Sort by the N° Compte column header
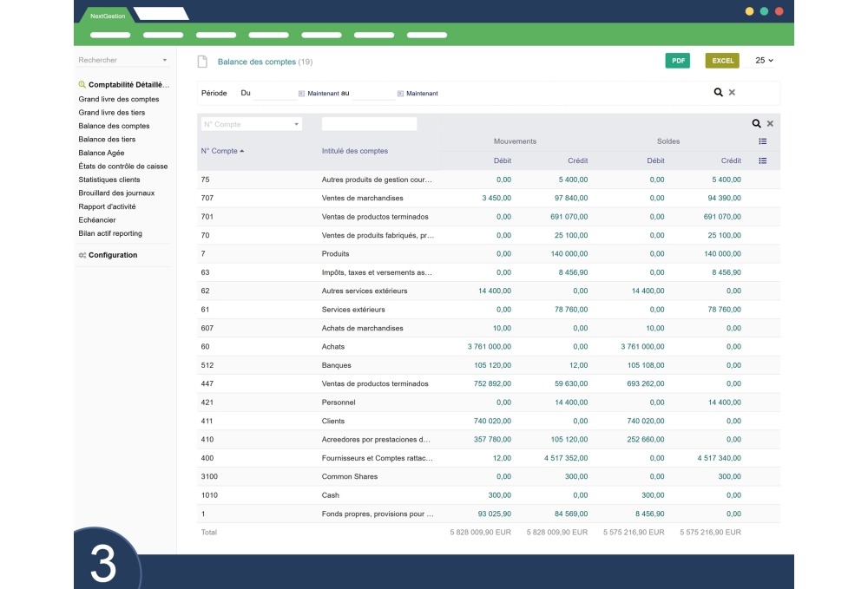The width and height of the screenshot is (868, 589). 218,151
